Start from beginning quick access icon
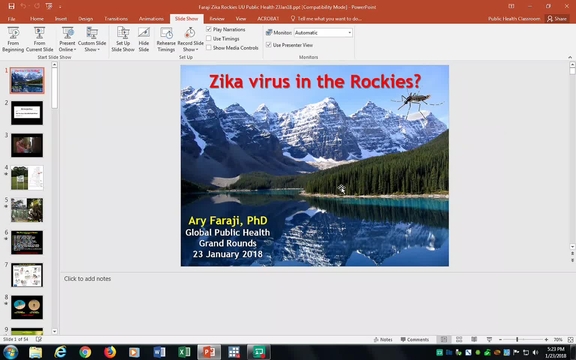The height and width of the screenshot is (360, 576). pos(49,6)
